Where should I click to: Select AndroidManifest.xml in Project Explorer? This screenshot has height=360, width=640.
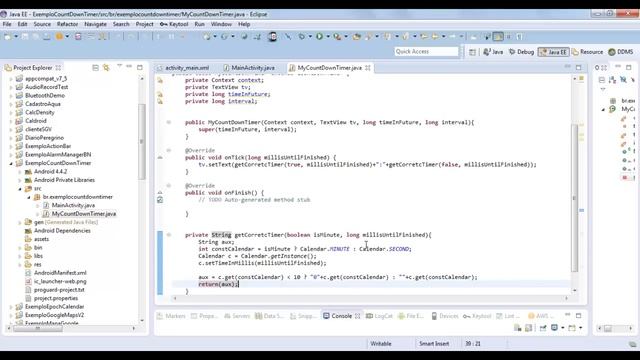click(x=60, y=273)
